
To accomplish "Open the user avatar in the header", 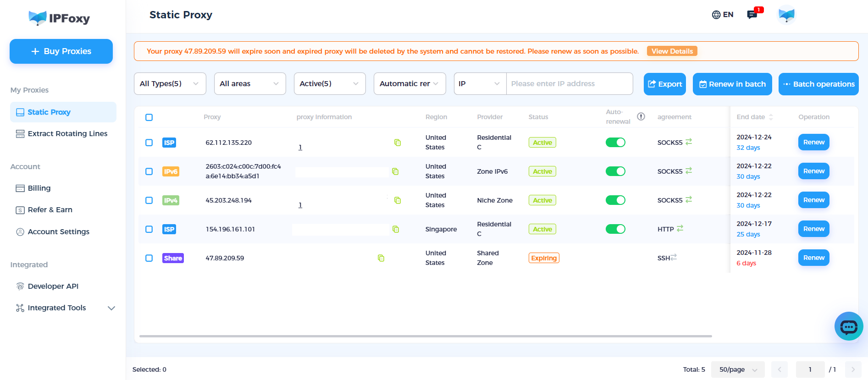I will pyautogui.click(x=786, y=15).
